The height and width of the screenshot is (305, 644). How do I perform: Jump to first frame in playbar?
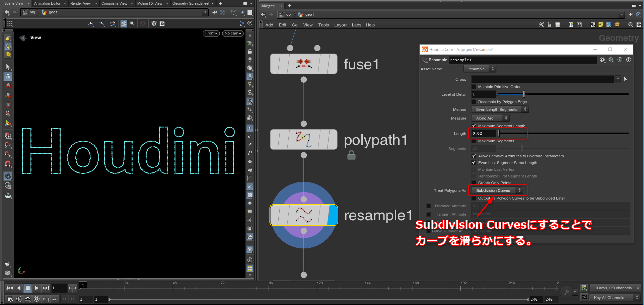[10, 288]
